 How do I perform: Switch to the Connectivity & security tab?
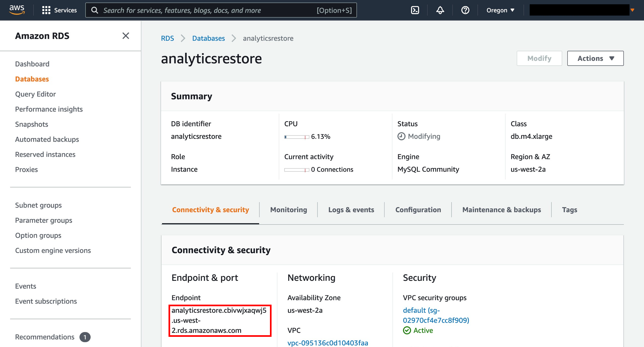(x=210, y=210)
